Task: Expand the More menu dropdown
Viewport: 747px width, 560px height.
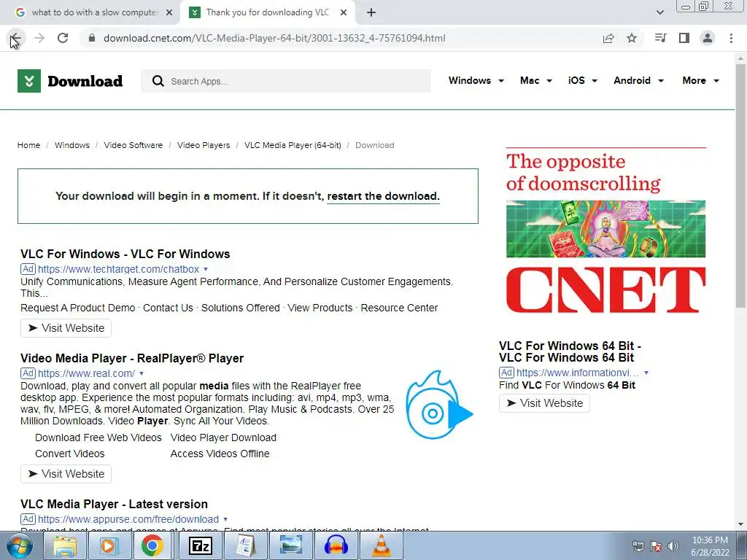Action: click(700, 80)
